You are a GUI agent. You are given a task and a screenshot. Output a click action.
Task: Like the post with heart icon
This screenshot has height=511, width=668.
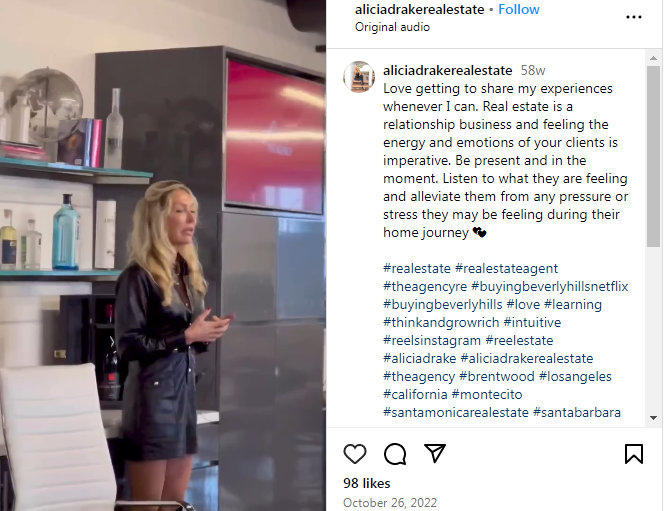coord(354,454)
